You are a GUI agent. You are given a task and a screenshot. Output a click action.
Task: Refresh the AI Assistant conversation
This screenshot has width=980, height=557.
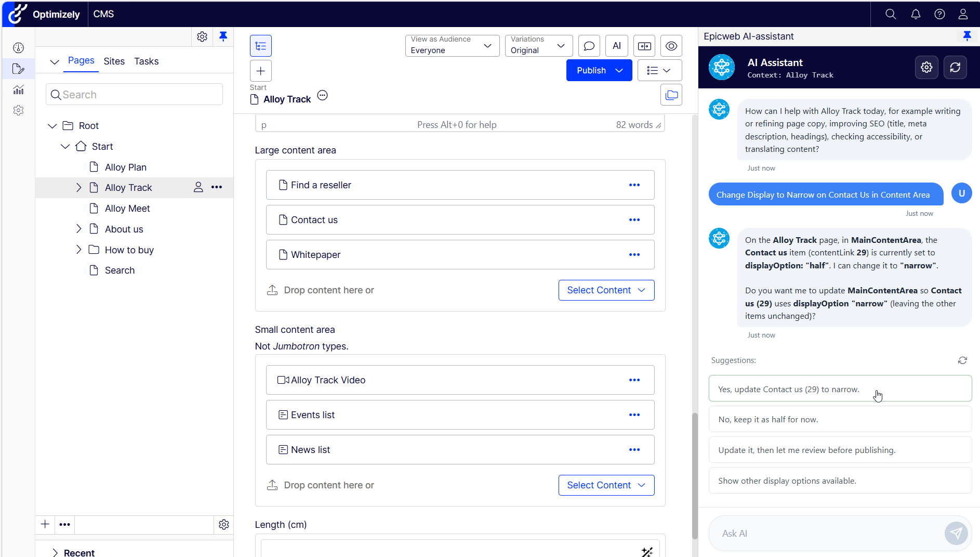coord(955,67)
